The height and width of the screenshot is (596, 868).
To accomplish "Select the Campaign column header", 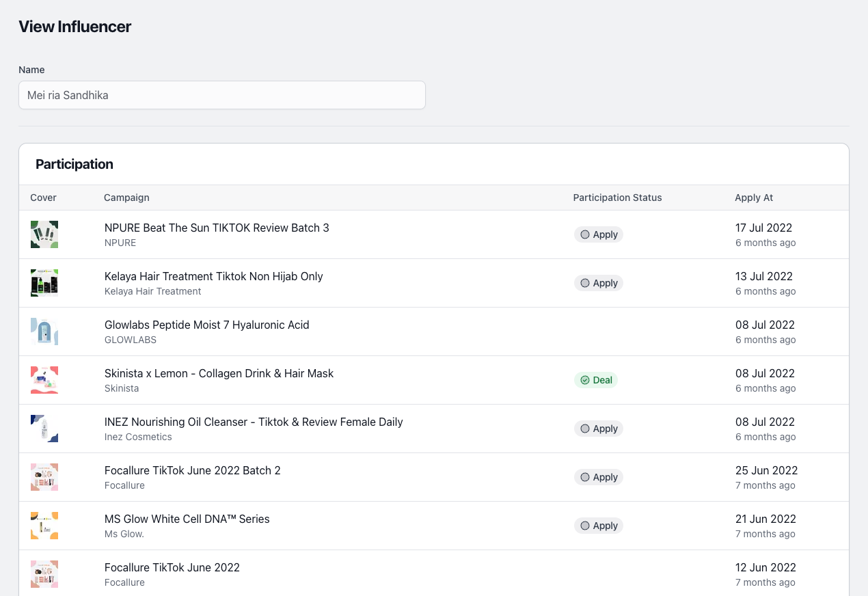I will coord(126,198).
